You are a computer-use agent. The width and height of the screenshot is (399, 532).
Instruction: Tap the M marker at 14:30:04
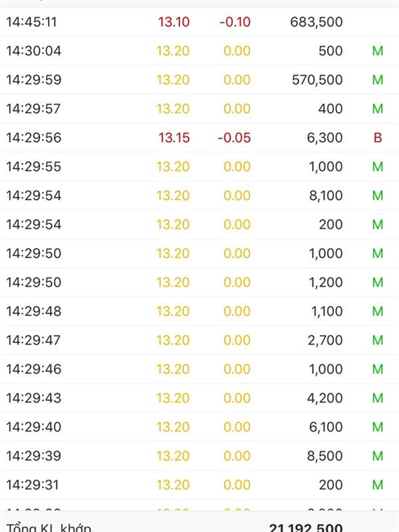[378, 51]
